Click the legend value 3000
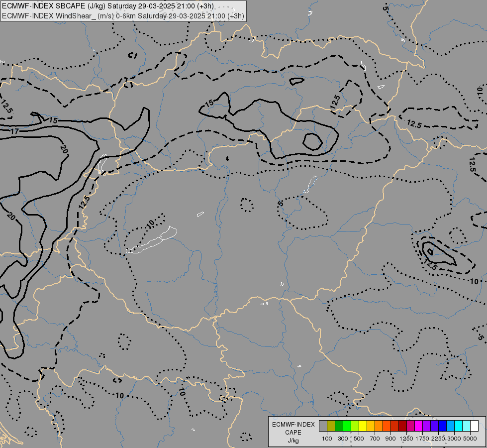487x448 pixels. click(454, 439)
